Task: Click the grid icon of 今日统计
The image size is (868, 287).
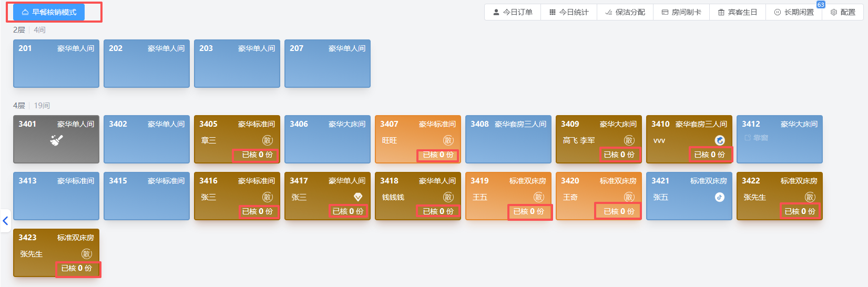Action: point(553,12)
